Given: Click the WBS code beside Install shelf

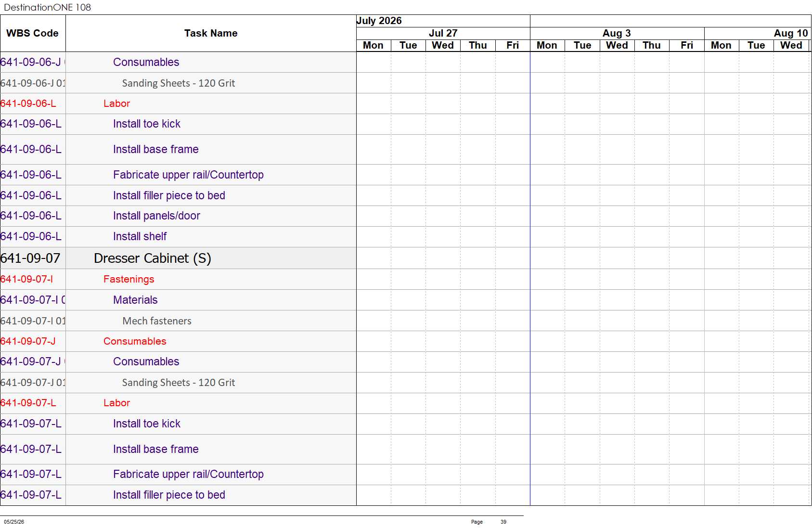Looking at the screenshot, I should click(x=31, y=236).
